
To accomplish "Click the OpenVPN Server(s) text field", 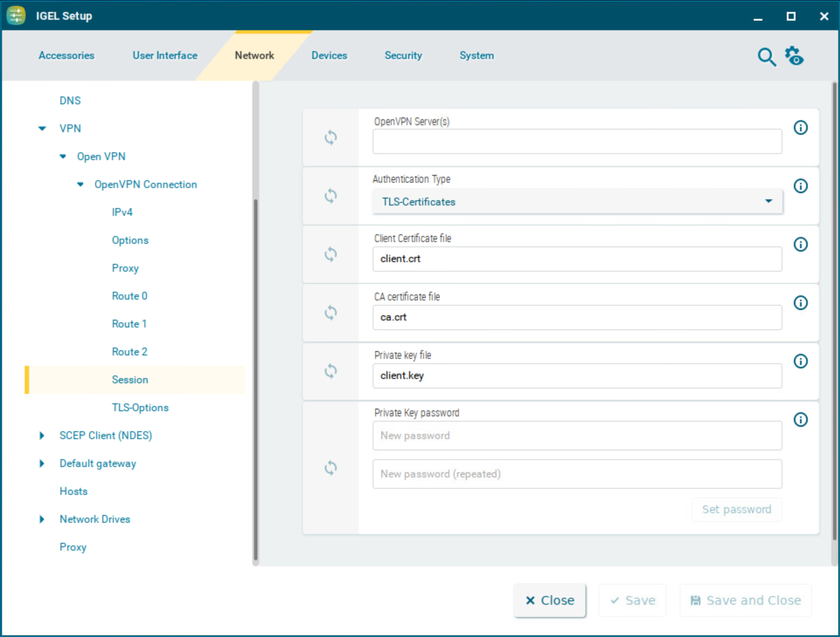I will point(577,142).
